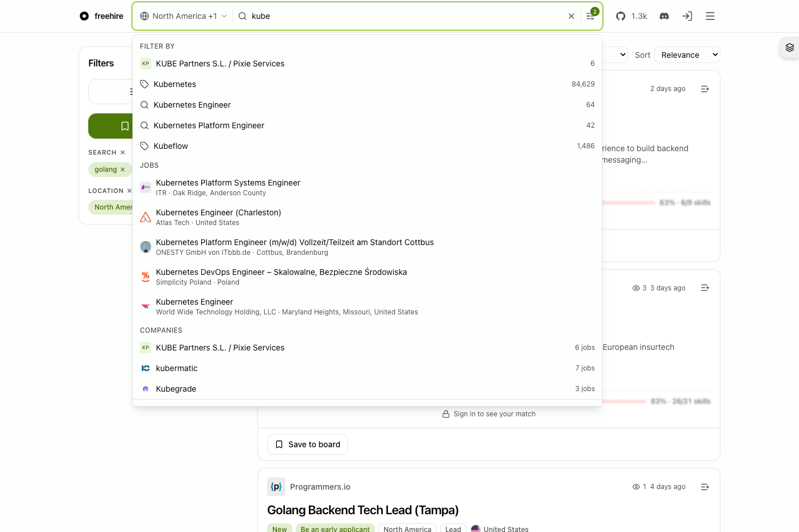This screenshot has width=799, height=532.
Task: Open the Relevance sort dropdown
Action: click(687, 55)
